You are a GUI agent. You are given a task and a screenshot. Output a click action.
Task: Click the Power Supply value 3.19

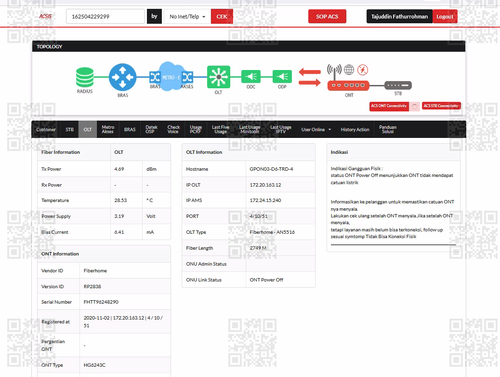pyautogui.click(x=119, y=216)
